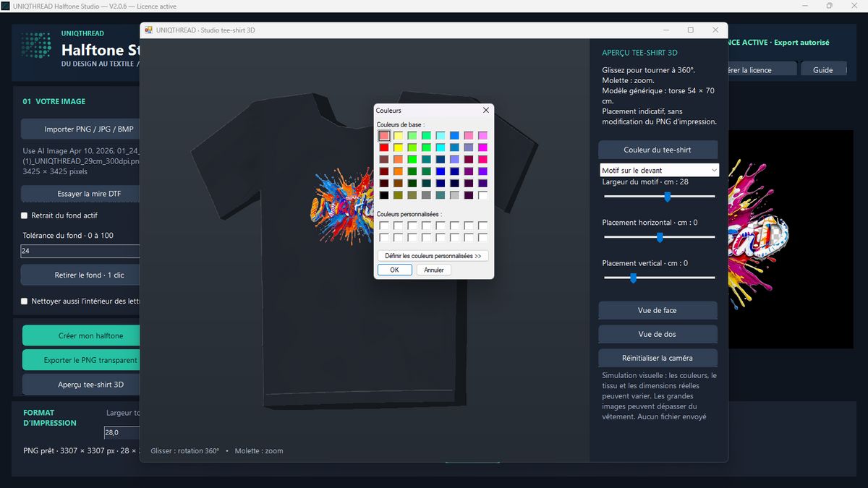The height and width of the screenshot is (488, 868).
Task: Select the light gray color swatch
Action: tap(454, 195)
